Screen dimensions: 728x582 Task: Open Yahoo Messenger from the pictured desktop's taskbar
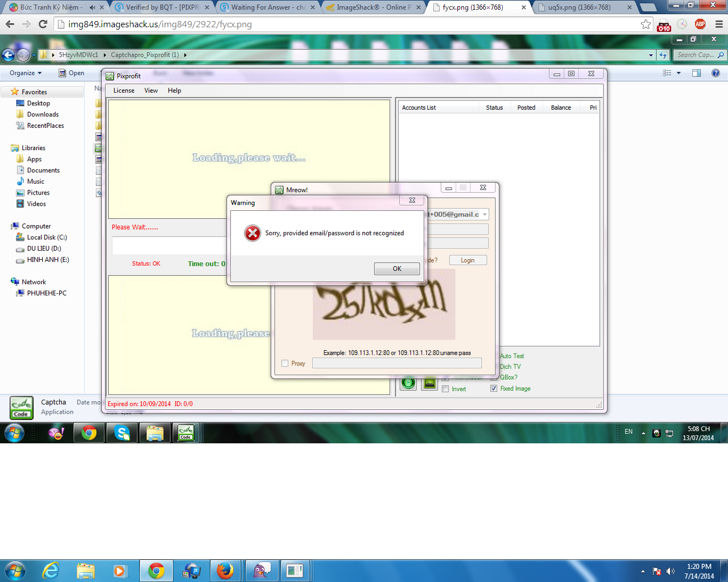[x=56, y=433]
